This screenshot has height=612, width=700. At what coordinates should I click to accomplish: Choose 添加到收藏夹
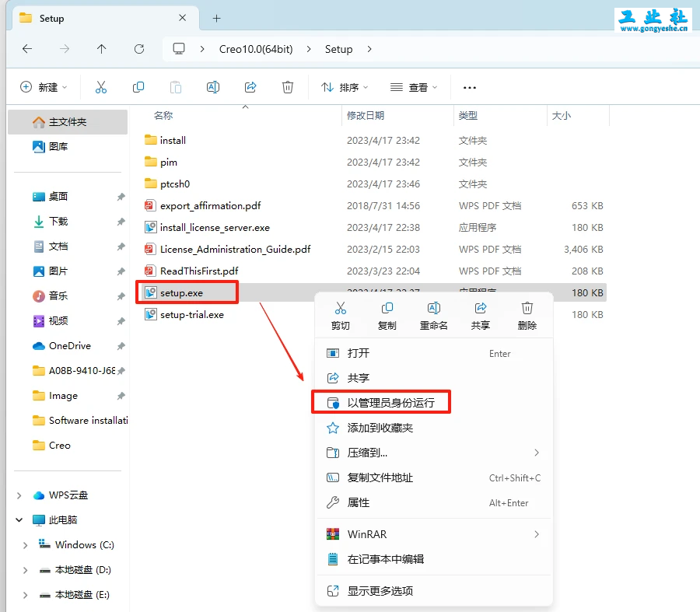tap(434, 428)
